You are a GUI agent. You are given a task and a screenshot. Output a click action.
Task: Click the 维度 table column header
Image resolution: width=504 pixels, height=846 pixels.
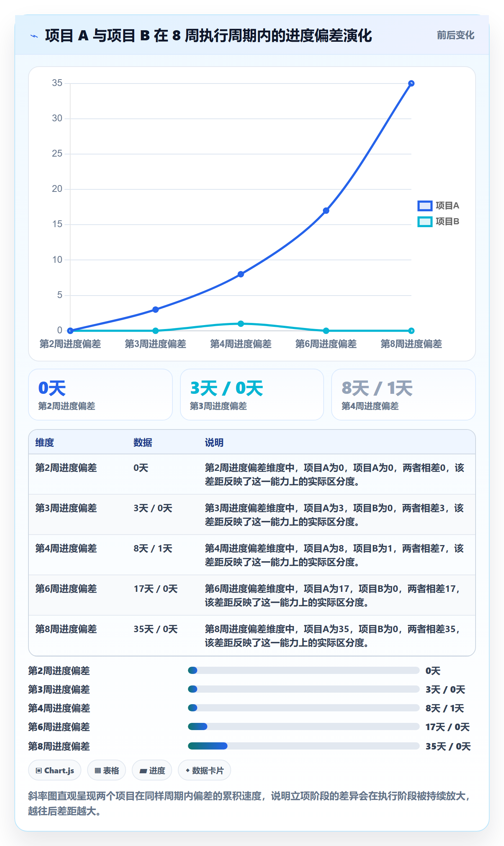click(x=45, y=442)
